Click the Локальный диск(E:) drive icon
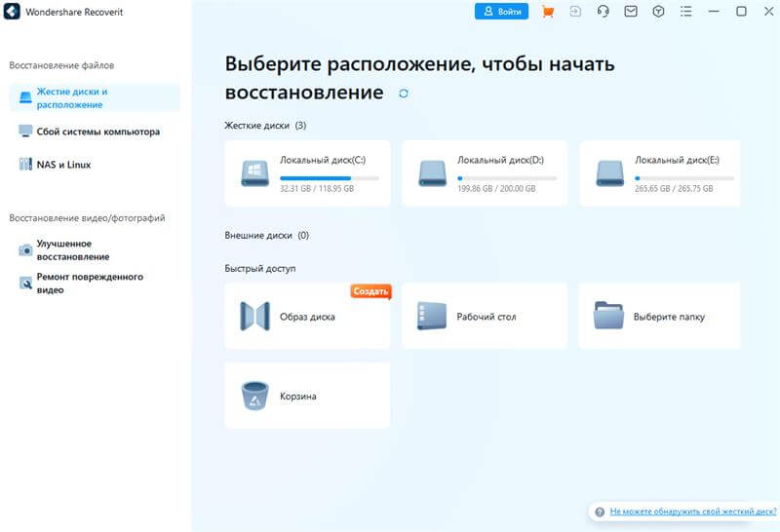 610,173
